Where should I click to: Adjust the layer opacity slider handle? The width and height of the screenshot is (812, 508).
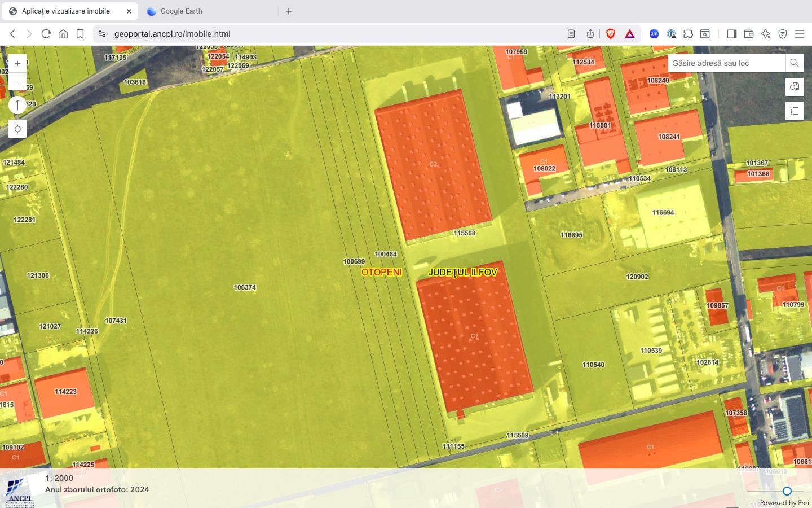(787, 491)
